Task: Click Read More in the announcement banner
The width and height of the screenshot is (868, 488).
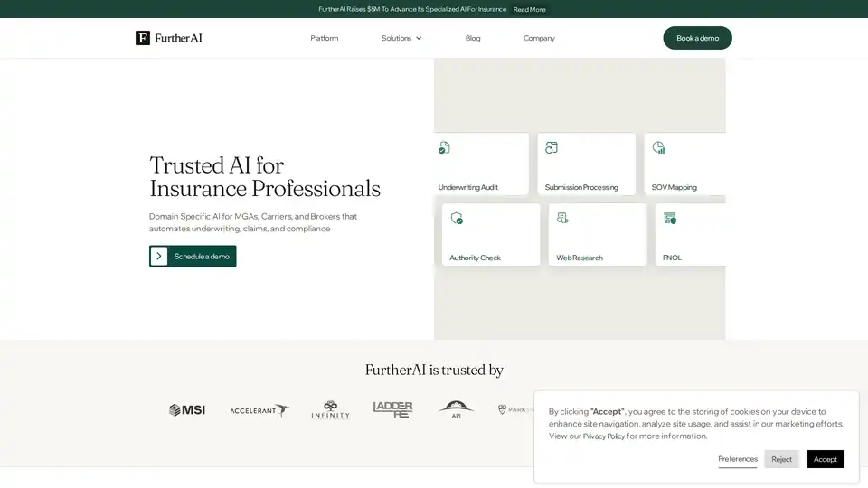Action: (529, 9)
